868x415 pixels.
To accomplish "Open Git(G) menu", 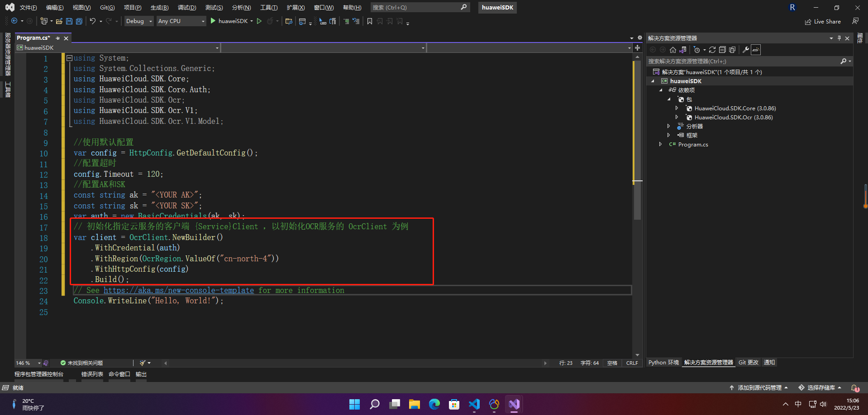I will (x=107, y=7).
